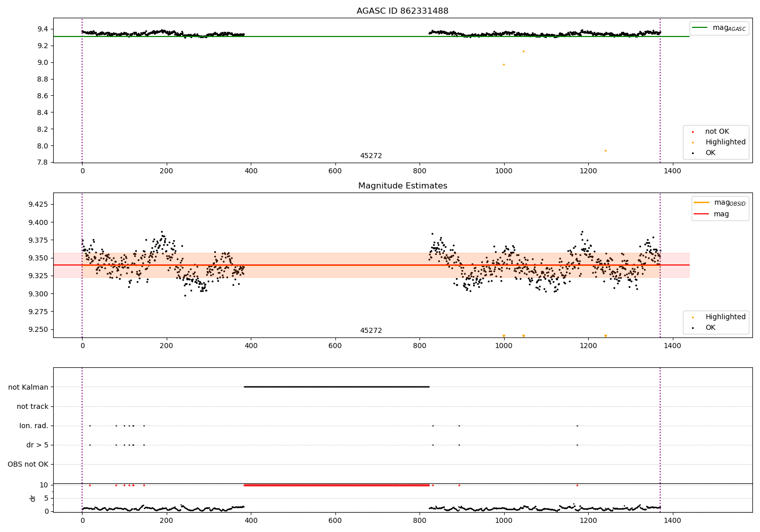Click the 'Ion. rad.' dot near x=1175

pyautogui.click(x=577, y=426)
